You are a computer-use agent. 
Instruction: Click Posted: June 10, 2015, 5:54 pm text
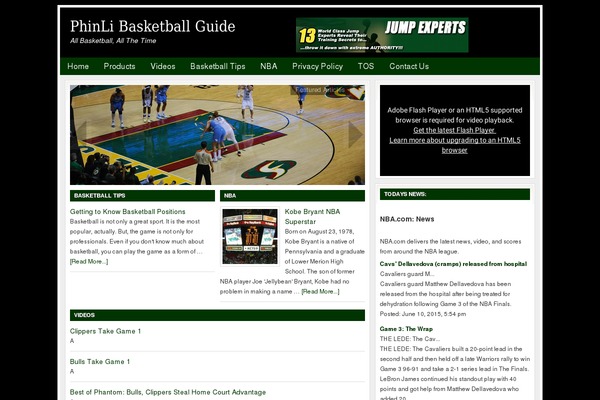pyautogui.click(x=423, y=314)
